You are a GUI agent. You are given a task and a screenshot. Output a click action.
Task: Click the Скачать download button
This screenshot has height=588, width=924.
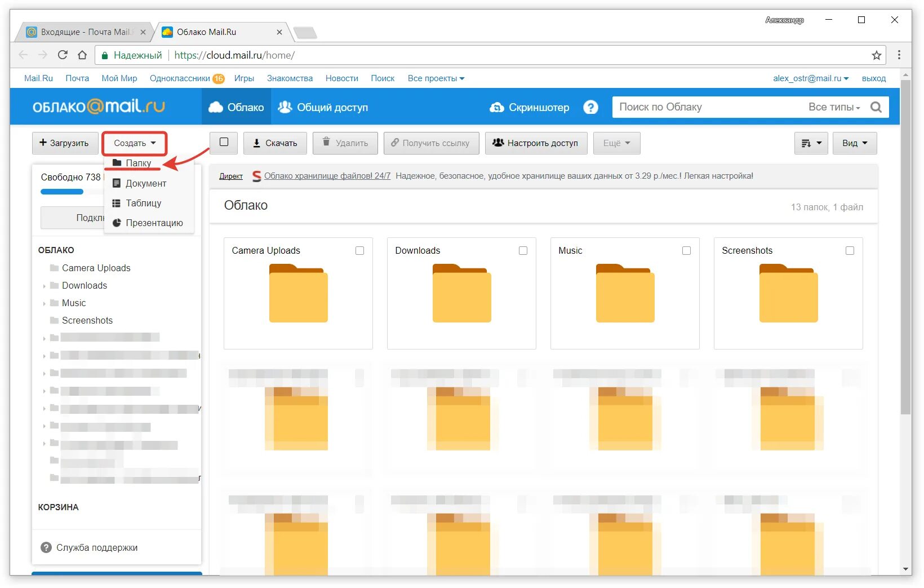click(x=275, y=143)
